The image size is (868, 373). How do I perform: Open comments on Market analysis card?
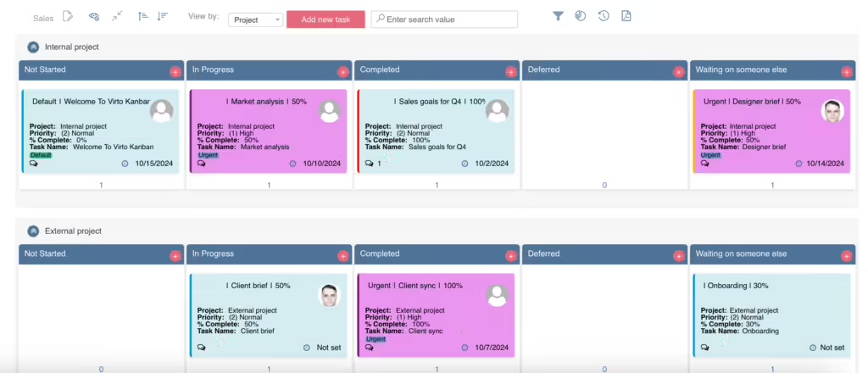pyautogui.click(x=201, y=164)
